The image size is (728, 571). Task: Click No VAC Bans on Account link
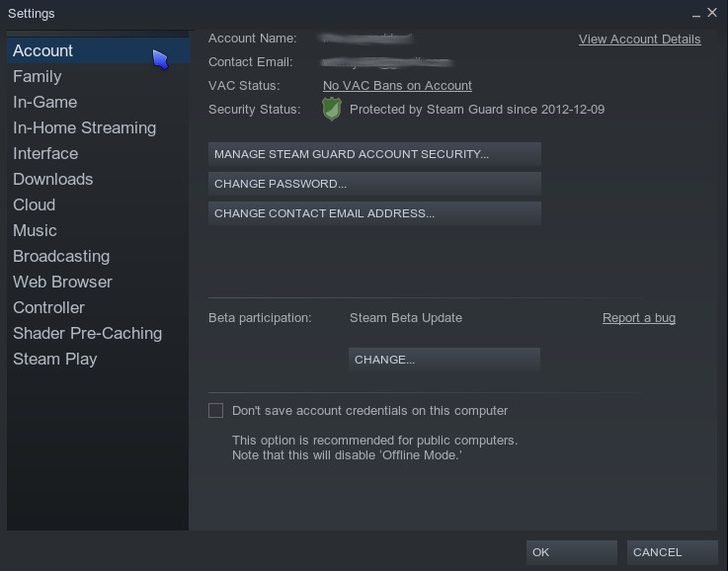click(x=397, y=86)
